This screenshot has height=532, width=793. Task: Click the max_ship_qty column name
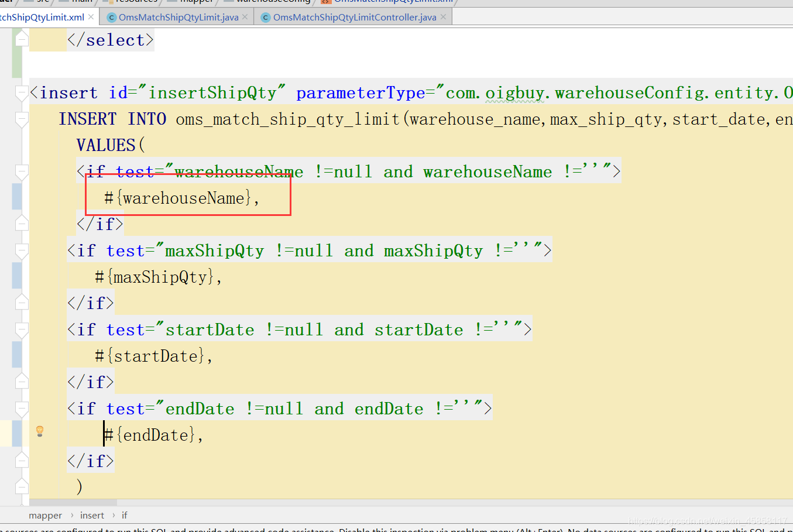click(x=606, y=119)
